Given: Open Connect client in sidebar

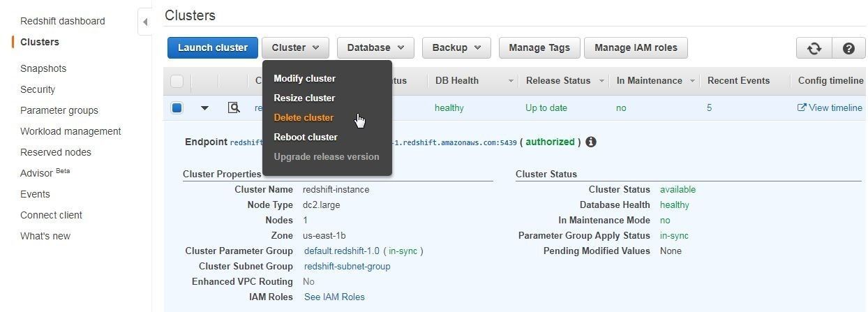Looking at the screenshot, I should tap(51, 215).
